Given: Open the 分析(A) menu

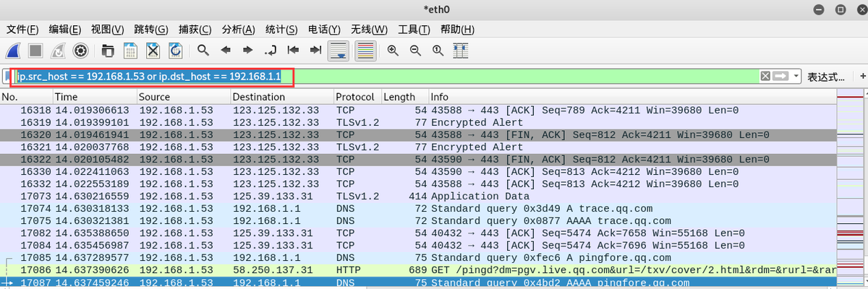Looking at the screenshot, I should pyautogui.click(x=238, y=30).
